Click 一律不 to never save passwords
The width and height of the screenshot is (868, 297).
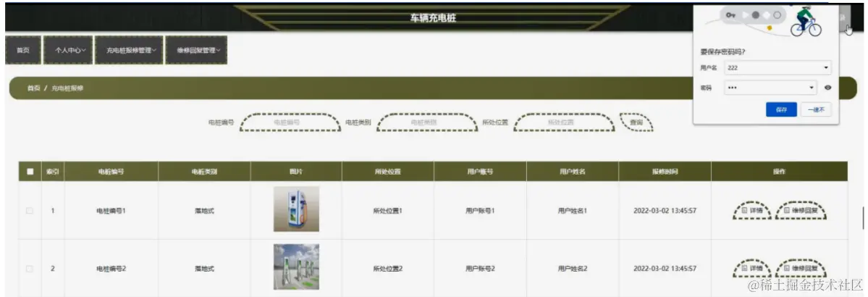click(x=816, y=109)
